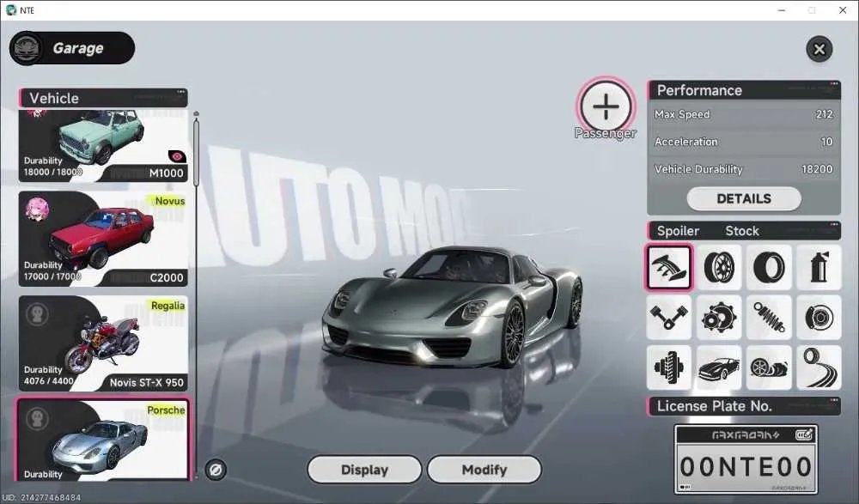Click the Vehicle panel header
The height and width of the screenshot is (504, 859).
tap(103, 98)
